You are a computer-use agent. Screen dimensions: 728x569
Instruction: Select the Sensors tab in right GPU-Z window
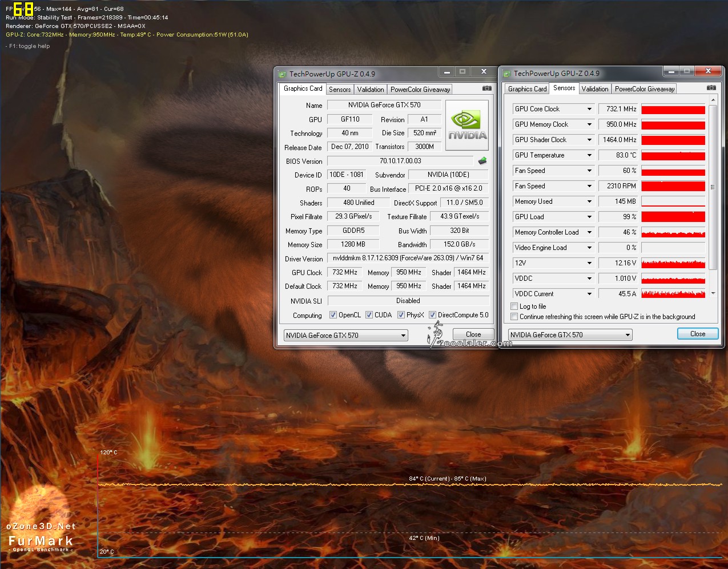click(564, 88)
